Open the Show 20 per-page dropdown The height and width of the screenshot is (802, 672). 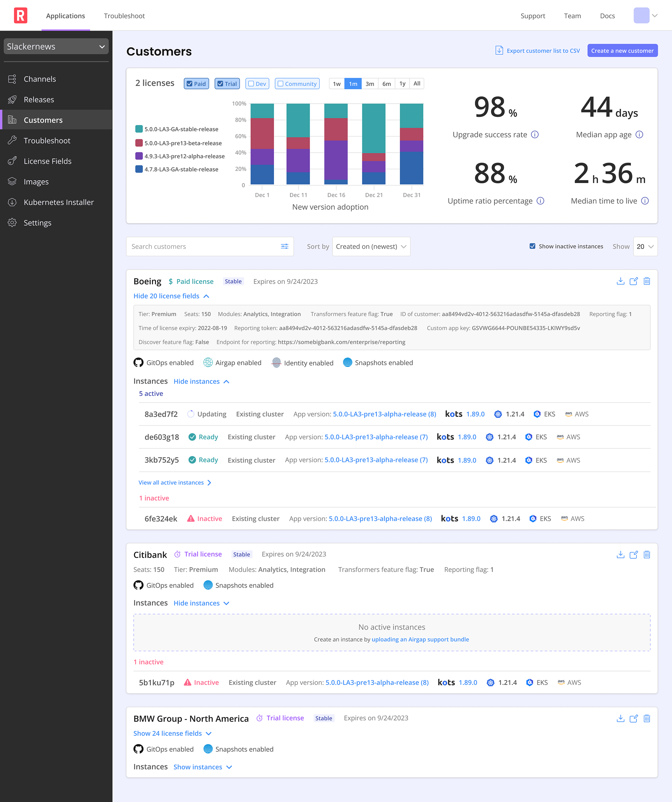pyautogui.click(x=645, y=246)
